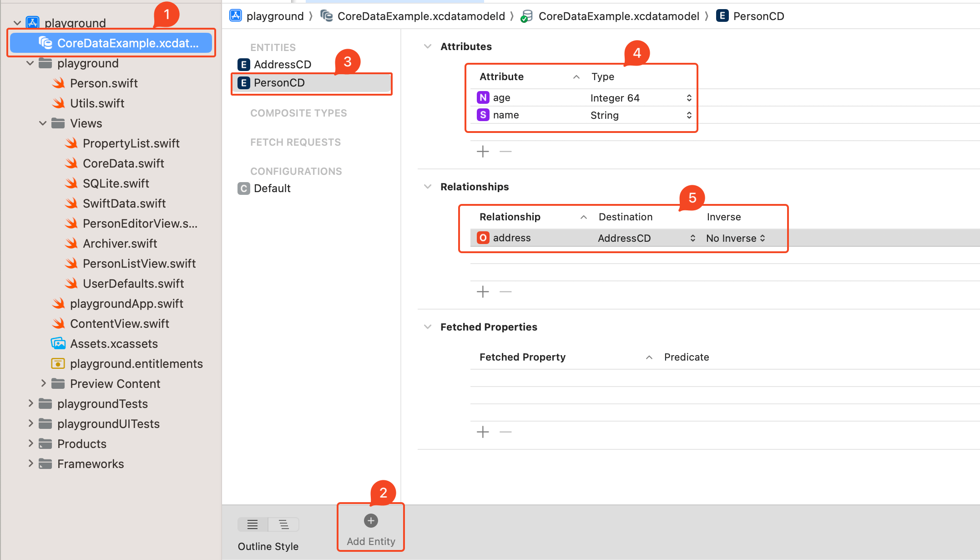Click the Views folder icon
The width and height of the screenshot is (980, 560).
coord(58,123)
